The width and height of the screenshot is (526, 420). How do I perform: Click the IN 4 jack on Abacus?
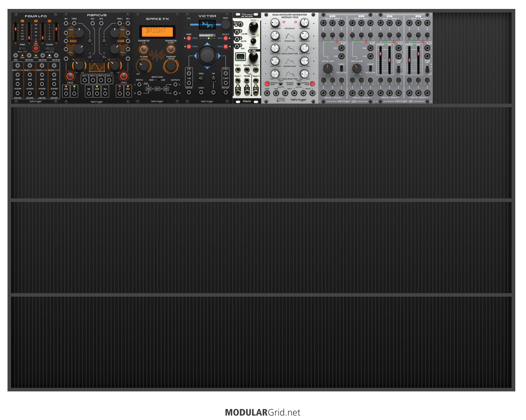click(128, 24)
